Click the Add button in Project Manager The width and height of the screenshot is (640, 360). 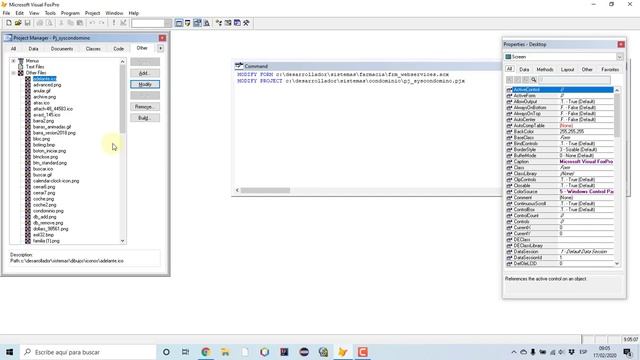[x=145, y=73]
